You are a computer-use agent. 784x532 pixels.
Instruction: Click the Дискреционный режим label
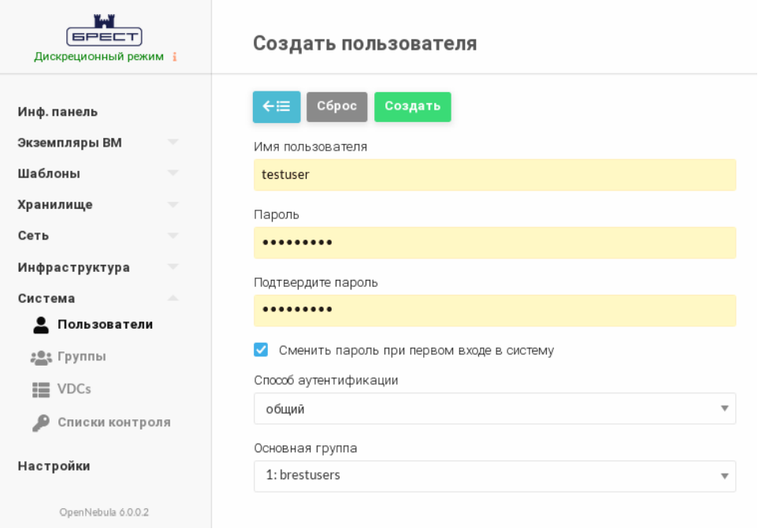tap(99, 57)
